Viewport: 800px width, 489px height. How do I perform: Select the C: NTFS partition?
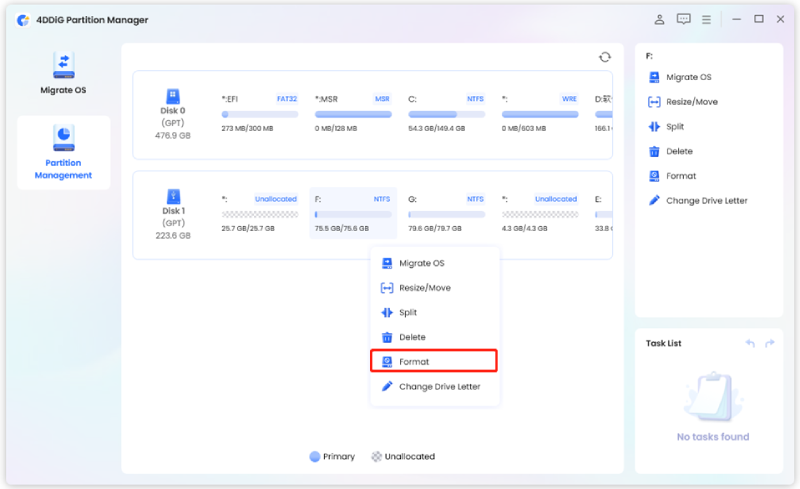click(x=446, y=113)
